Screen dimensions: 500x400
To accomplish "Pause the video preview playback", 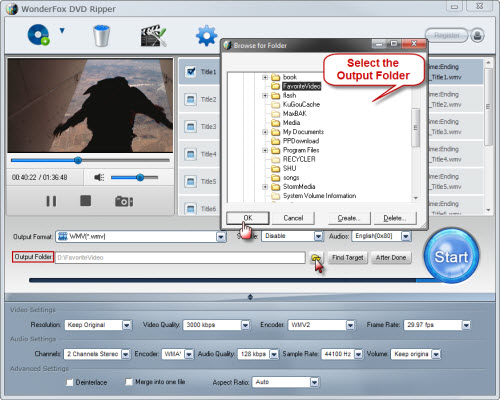I will [51, 201].
